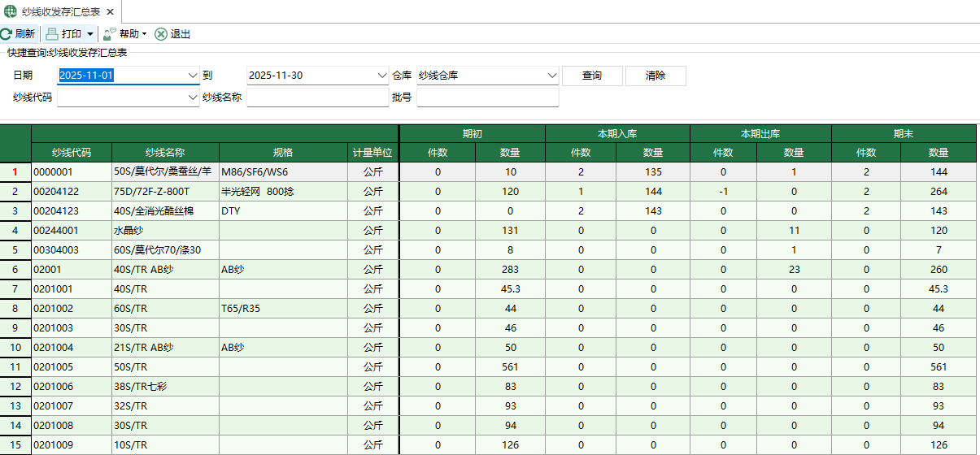Viewport: 980px width, 455px height.
Task: Expand the start date dropdown
Action: [193, 76]
